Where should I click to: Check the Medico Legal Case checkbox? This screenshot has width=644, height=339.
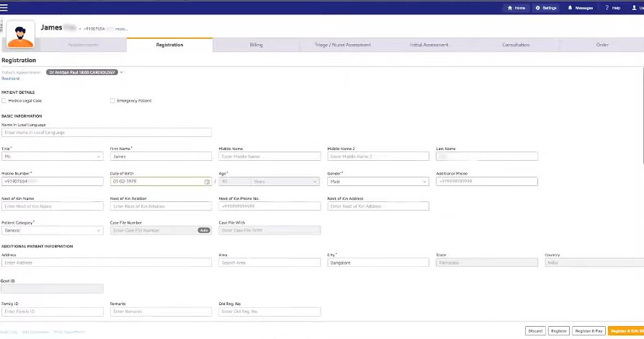(x=4, y=100)
